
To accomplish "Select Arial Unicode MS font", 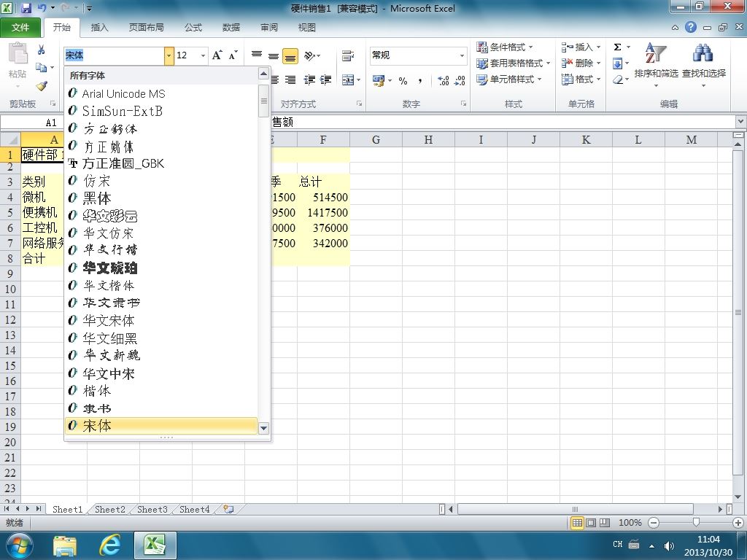I will point(161,94).
